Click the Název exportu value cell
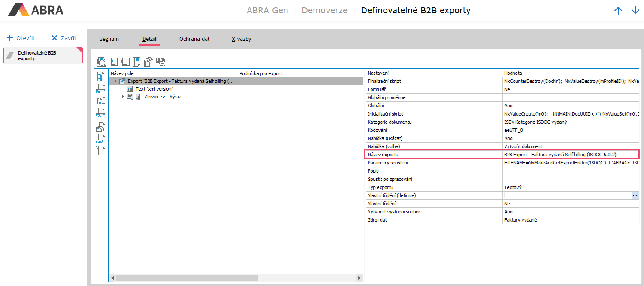The image size is (644, 286). tap(571, 155)
